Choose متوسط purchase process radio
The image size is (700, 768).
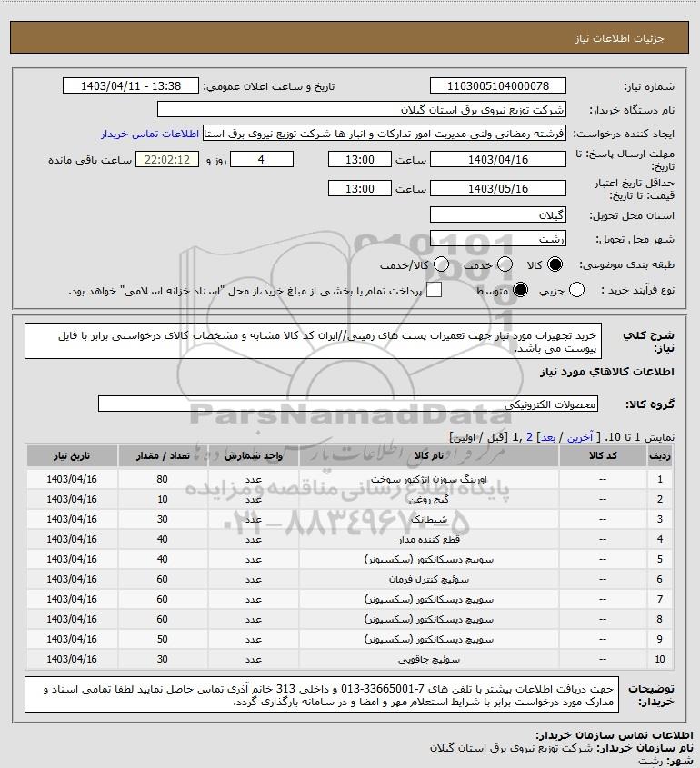tap(520, 291)
